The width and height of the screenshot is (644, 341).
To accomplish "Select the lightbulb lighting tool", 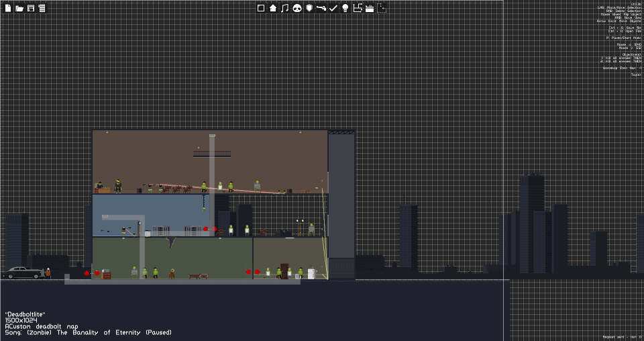I will [x=345, y=8].
